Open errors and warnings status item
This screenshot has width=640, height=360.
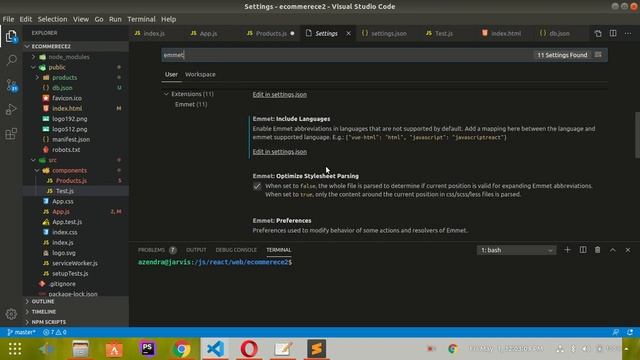point(55,332)
